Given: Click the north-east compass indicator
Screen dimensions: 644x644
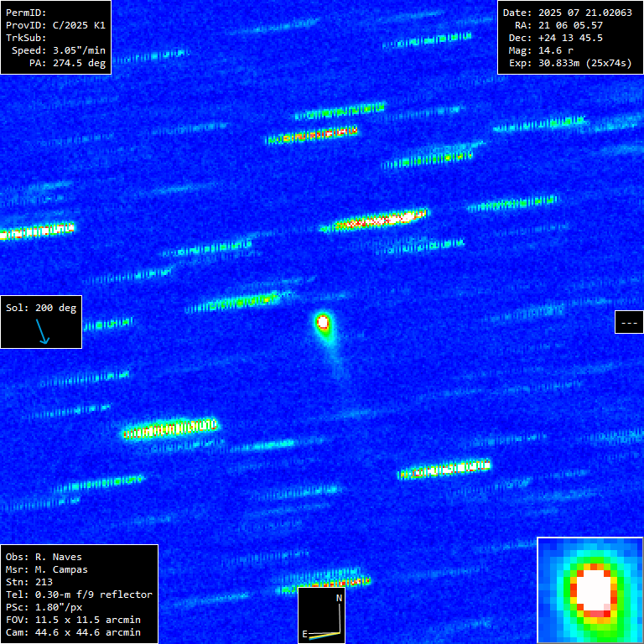Looking at the screenshot, I should click(x=322, y=615).
